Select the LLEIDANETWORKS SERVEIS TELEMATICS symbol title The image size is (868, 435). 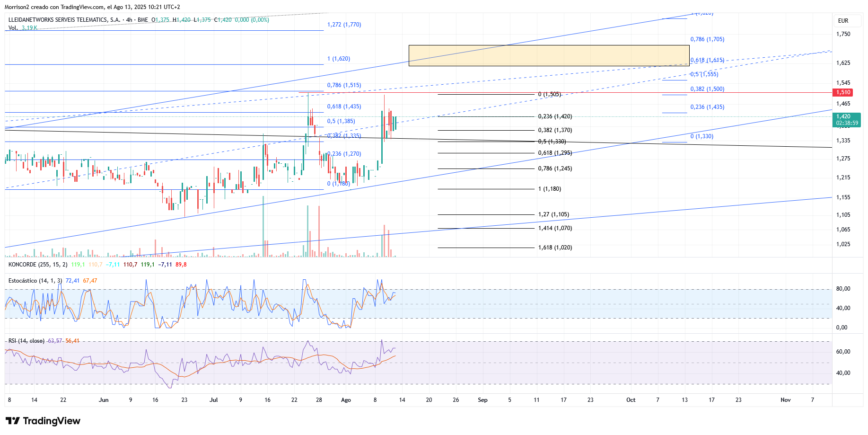pos(64,20)
